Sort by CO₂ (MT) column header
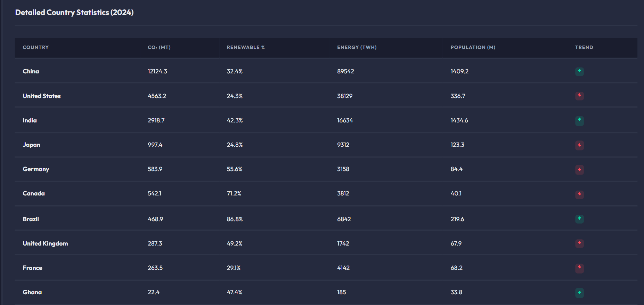The height and width of the screenshot is (305, 644). tap(159, 47)
